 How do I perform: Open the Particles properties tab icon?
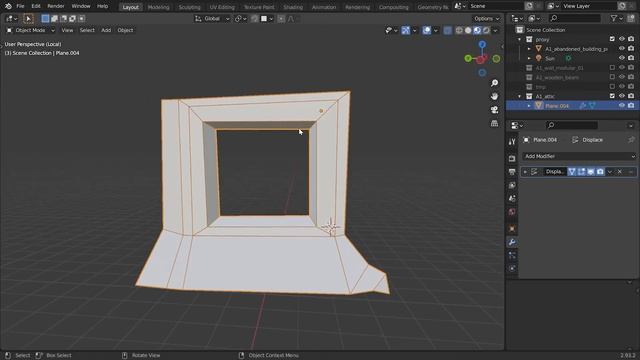pyautogui.click(x=512, y=256)
